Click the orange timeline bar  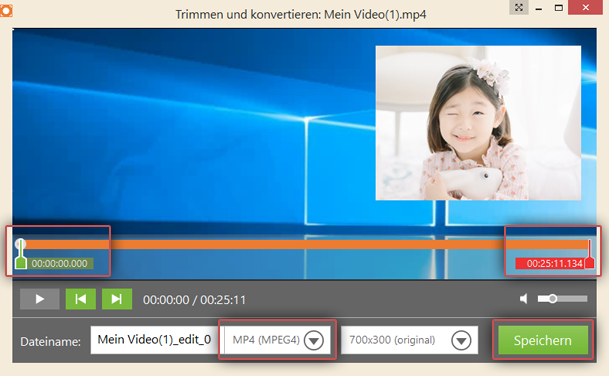click(305, 244)
